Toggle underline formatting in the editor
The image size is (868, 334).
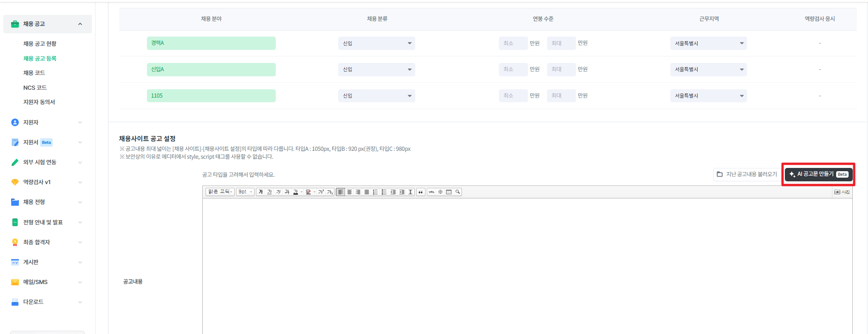269,192
